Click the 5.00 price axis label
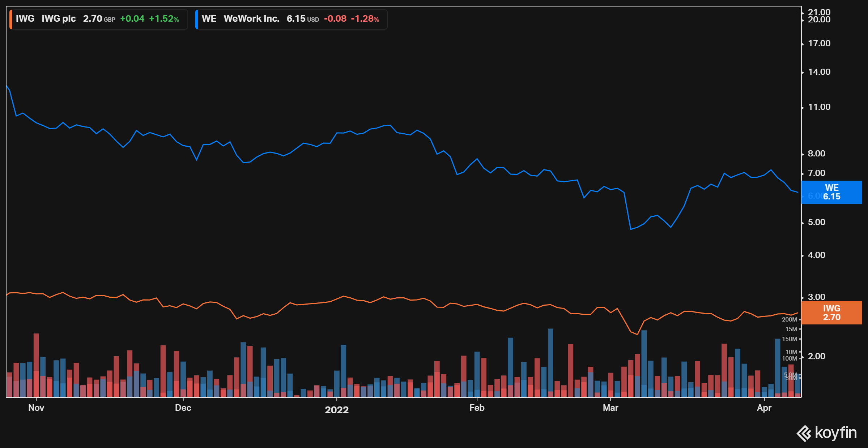This screenshot has width=868, height=448. (x=817, y=223)
